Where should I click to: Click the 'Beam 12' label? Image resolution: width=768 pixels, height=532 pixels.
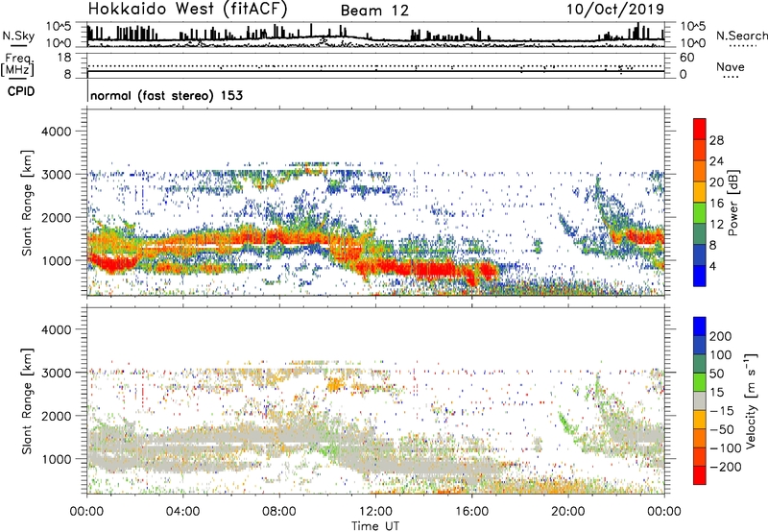tap(374, 11)
